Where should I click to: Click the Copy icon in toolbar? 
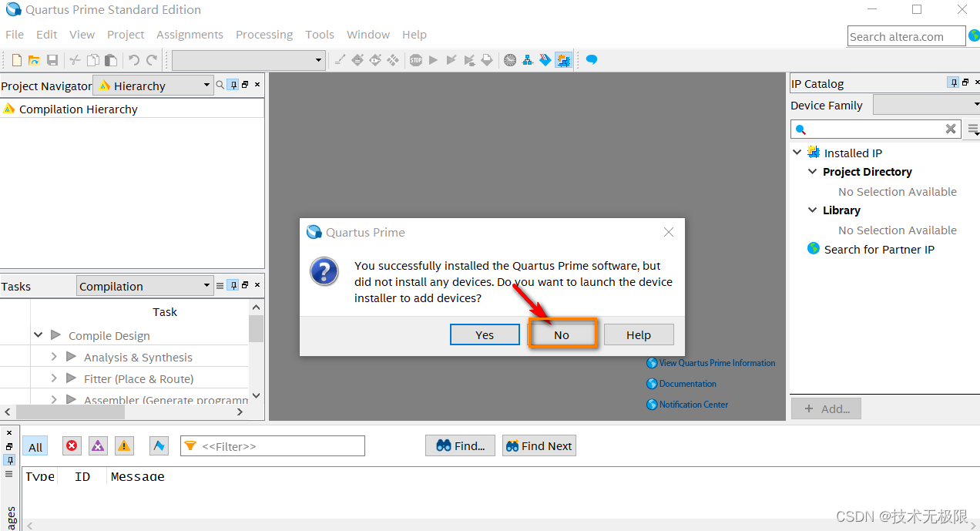click(93, 60)
